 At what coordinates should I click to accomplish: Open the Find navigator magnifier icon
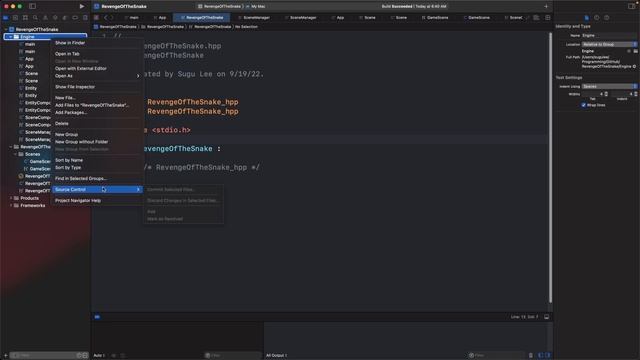pos(35,18)
